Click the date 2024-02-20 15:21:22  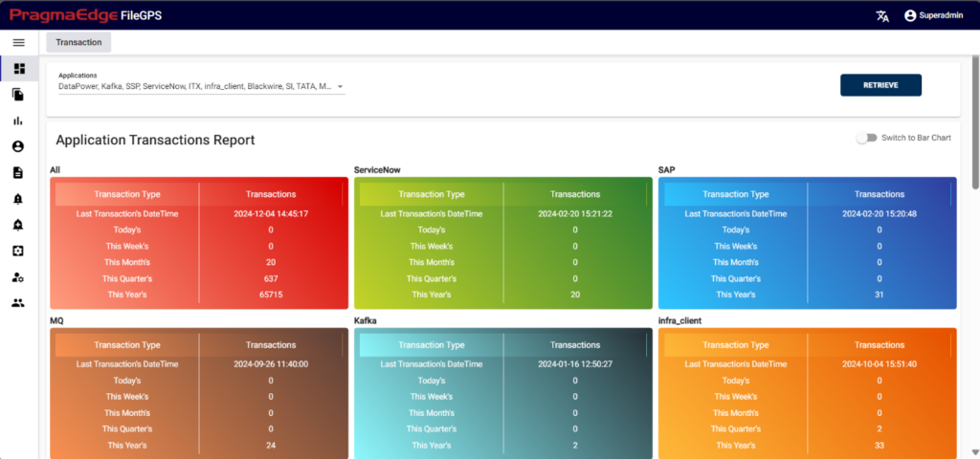pos(575,213)
